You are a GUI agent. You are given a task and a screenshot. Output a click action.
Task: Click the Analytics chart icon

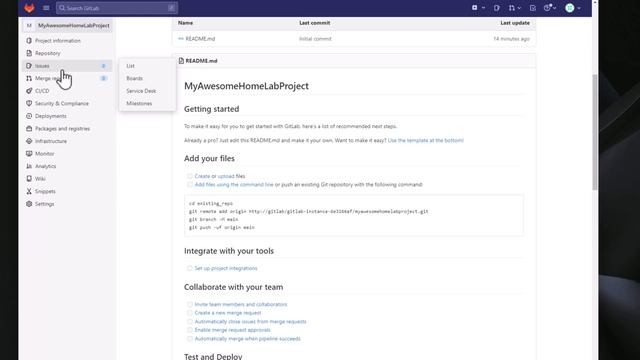coord(29,166)
